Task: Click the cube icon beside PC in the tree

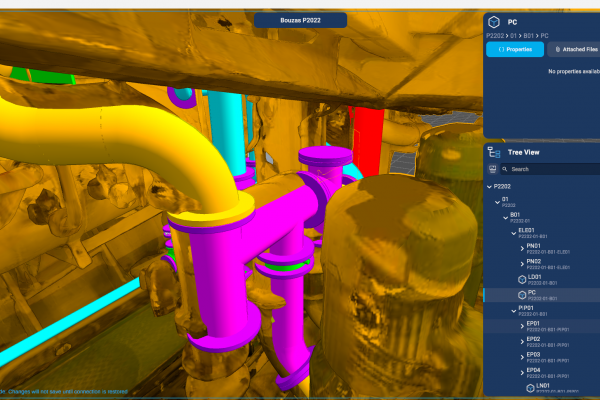Action: [521, 295]
